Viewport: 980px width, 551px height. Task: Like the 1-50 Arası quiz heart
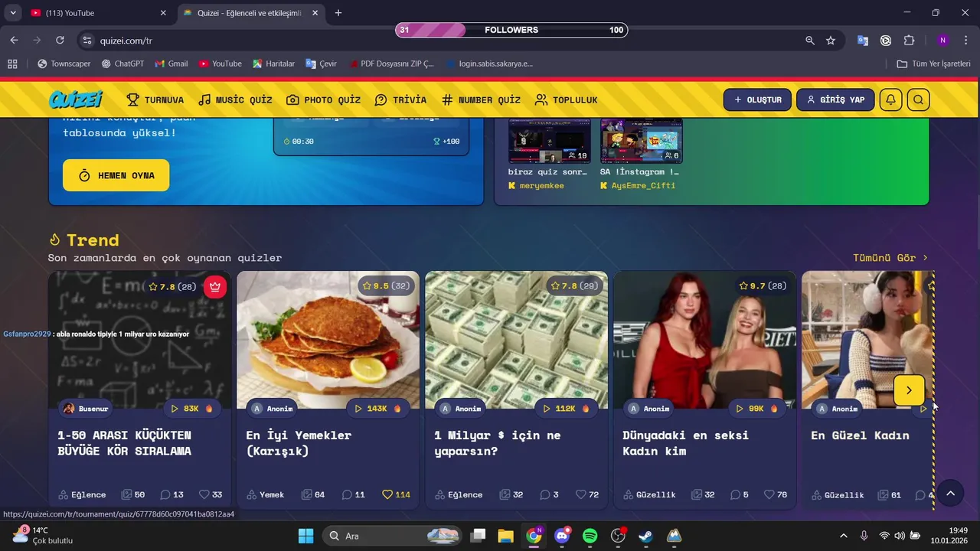(x=204, y=494)
